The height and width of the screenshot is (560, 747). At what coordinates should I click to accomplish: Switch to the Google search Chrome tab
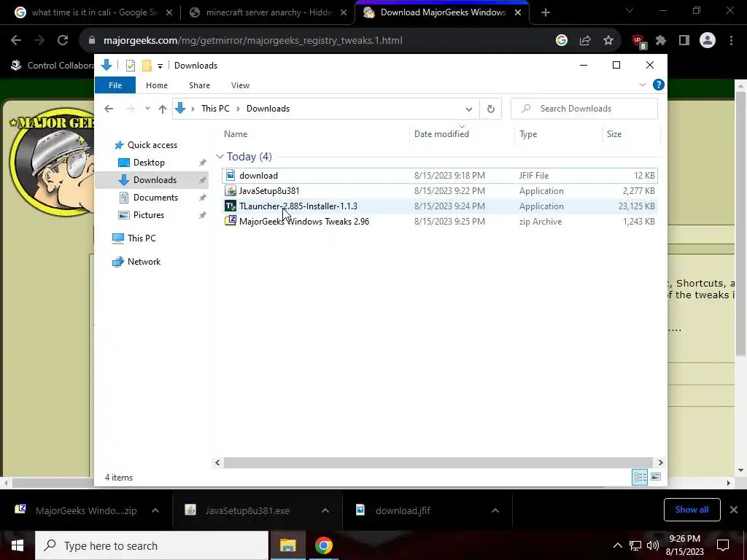(x=94, y=12)
